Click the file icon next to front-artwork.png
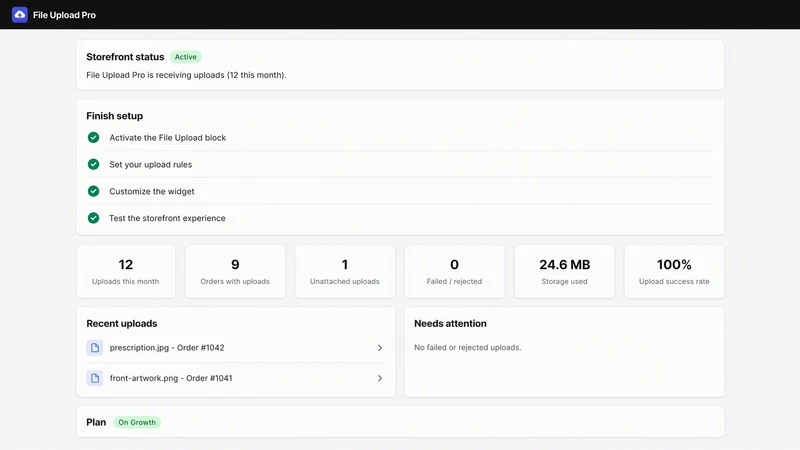Screen dimensions: 800x450 [95, 378]
